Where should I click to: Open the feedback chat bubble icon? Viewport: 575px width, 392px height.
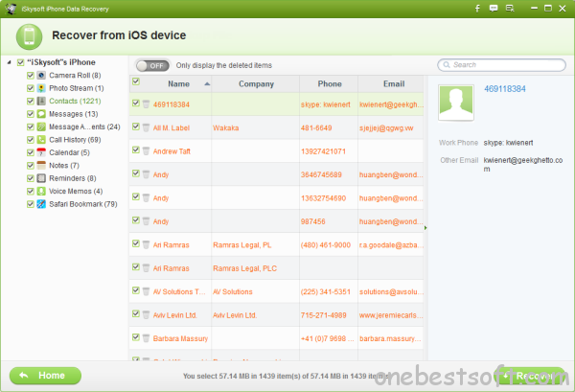[494, 9]
